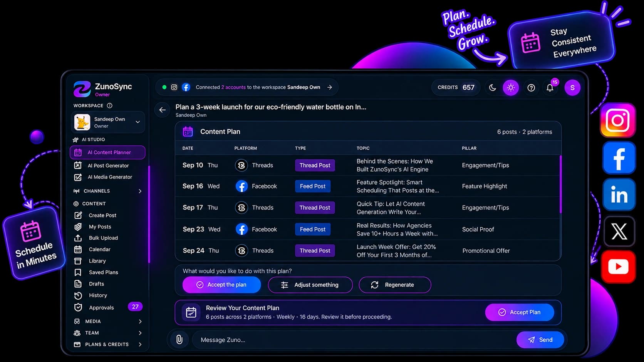Click the 'Social Proof' pillar cell

pyautogui.click(x=478, y=230)
